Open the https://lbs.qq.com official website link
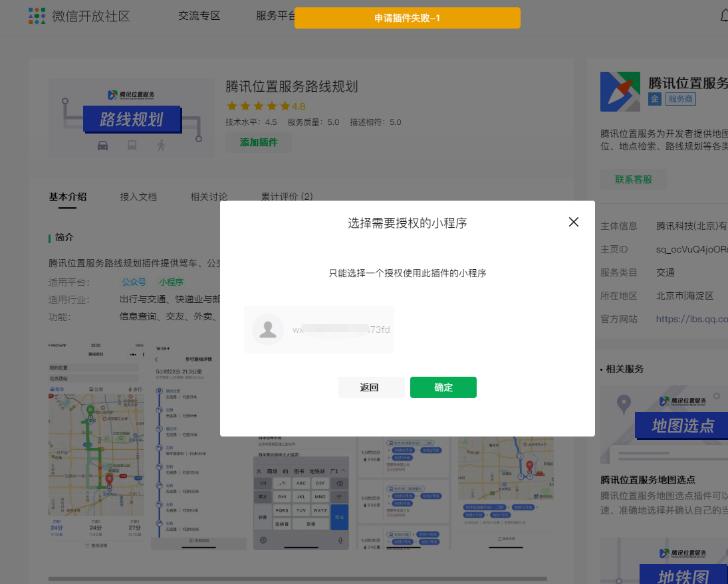Viewport: 728px width, 584px height. [692, 319]
